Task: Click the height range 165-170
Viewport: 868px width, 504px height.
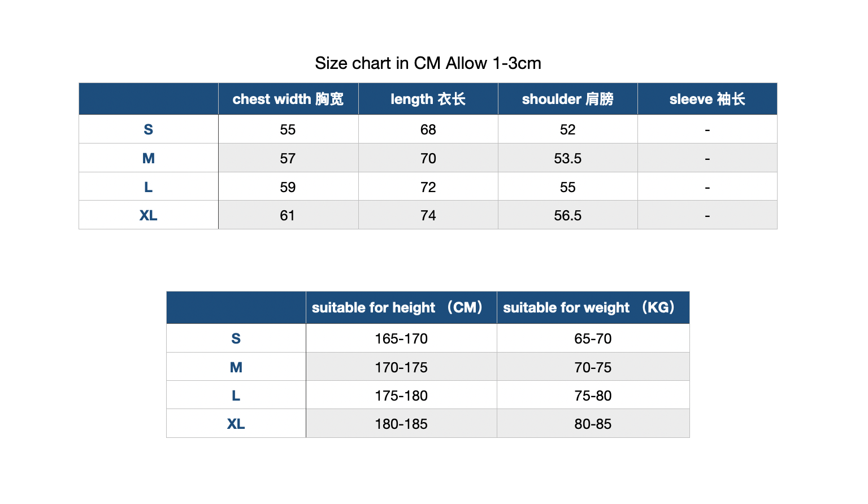Action: tap(401, 338)
